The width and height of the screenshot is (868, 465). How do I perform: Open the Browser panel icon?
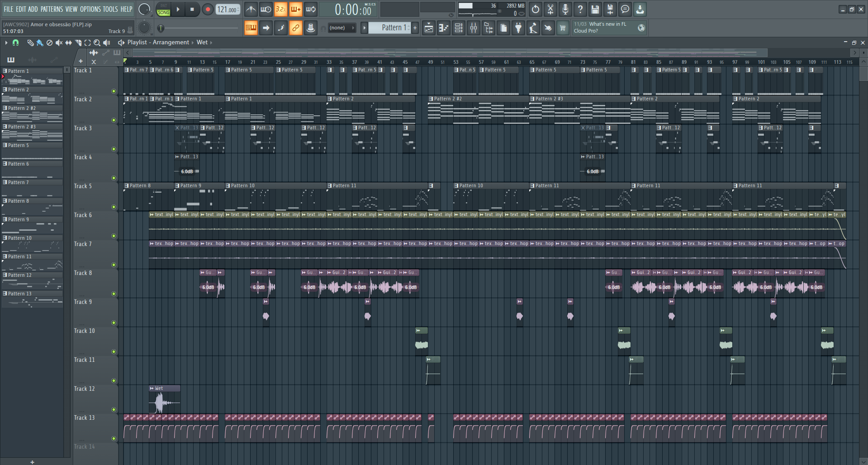point(489,28)
